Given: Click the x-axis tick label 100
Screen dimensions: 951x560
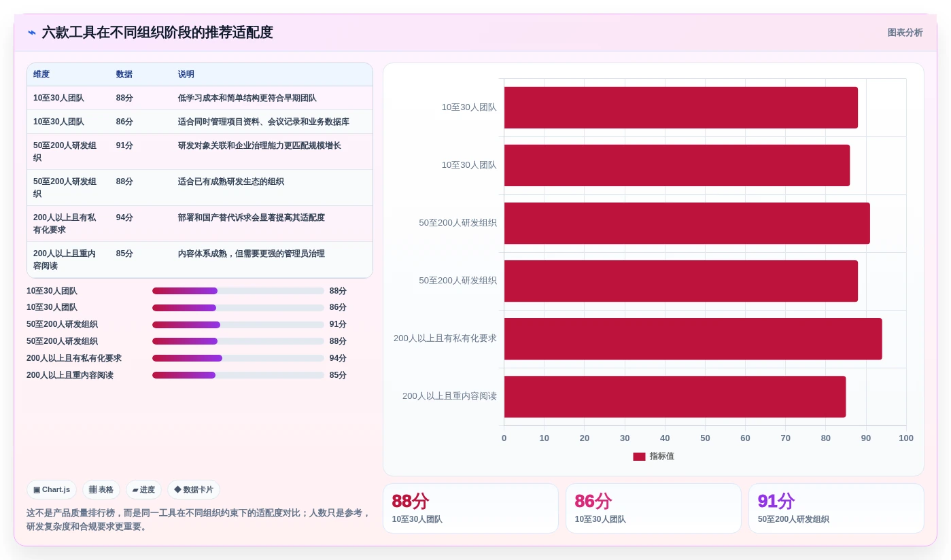Looking at the screenshot, I should click(x=906, y=438).
